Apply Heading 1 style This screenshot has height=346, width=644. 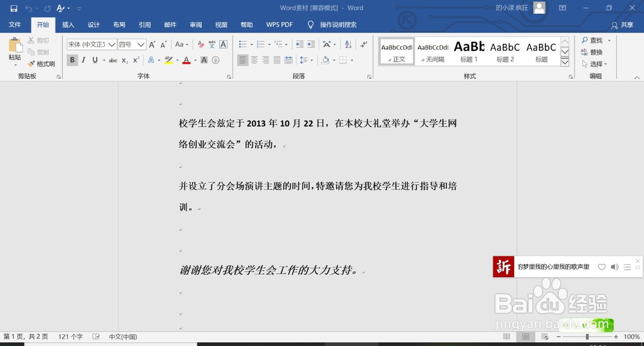(469, 52)
